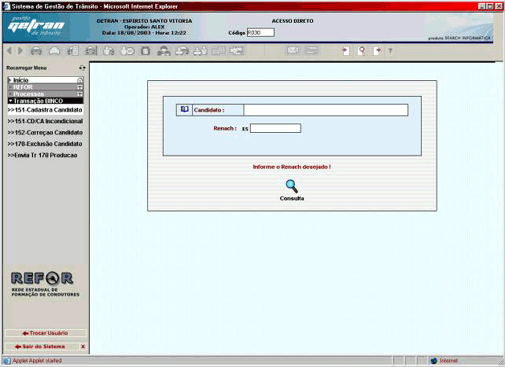Click the 'DETRAN - ESPIRITO SANTO VITORIA' text
Screen dimensions: 505x367
pyautogui.click(x=144, y=21)
